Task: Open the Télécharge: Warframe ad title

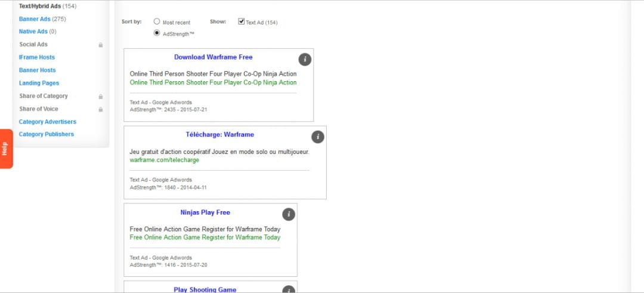Action: pos(219,134)
